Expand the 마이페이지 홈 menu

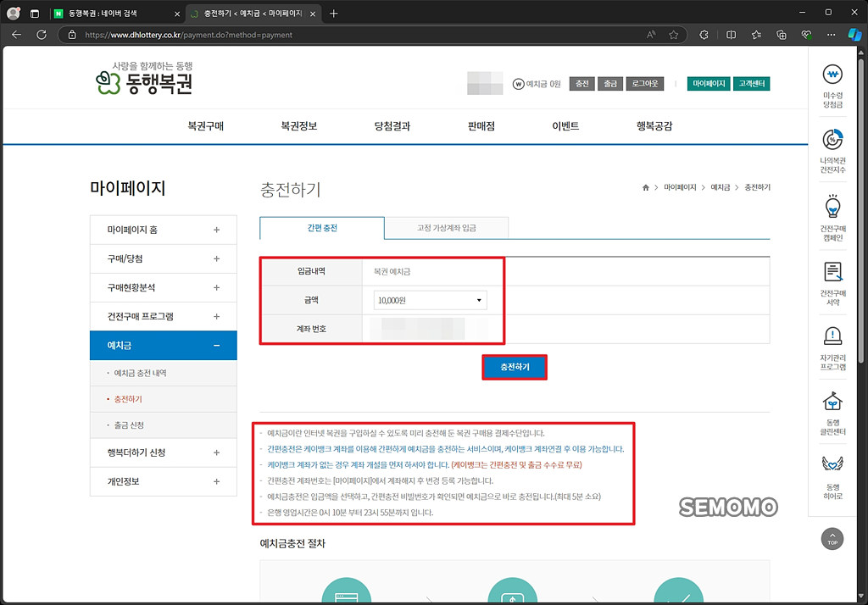(163, 230)
